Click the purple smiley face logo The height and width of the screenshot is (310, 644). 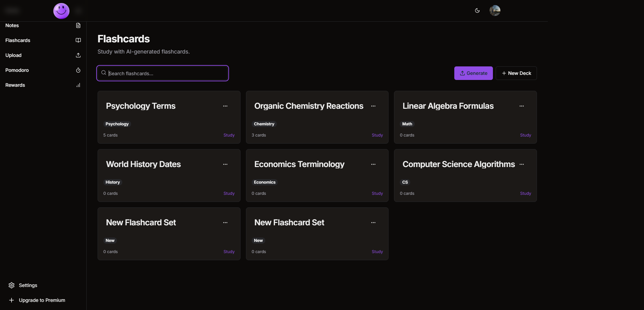pos(61,11)
